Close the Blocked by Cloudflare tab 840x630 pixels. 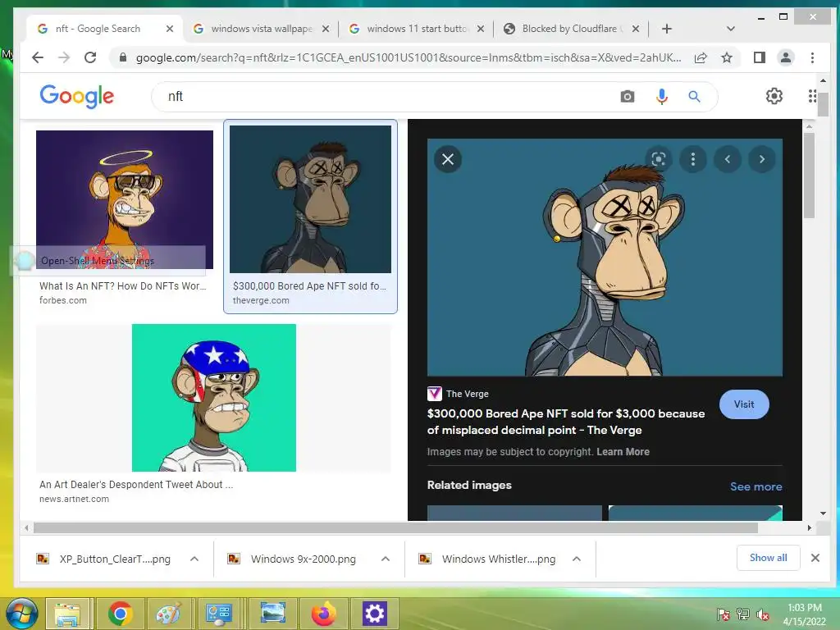point(636,29)
